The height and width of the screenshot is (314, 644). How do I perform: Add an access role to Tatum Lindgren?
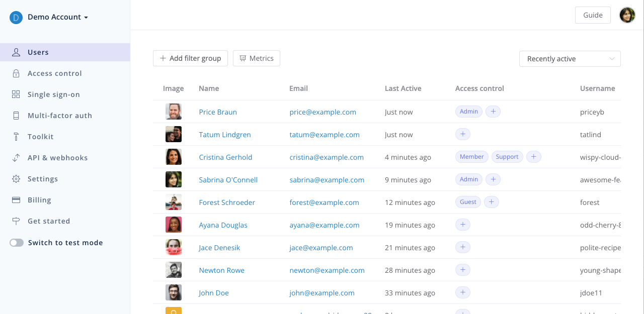pos(462,134)
